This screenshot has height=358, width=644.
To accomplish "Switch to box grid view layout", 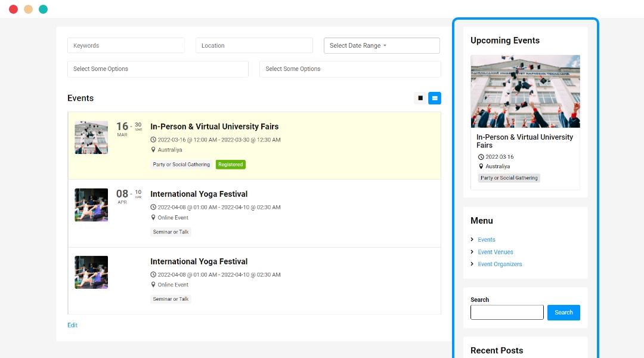I will (x=420, y=98).
